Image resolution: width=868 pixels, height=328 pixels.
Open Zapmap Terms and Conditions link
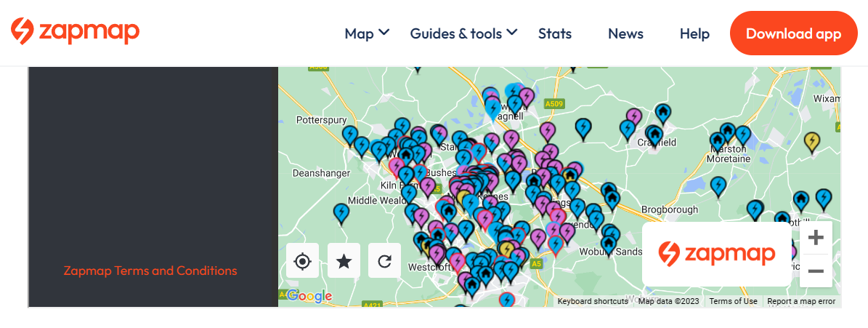150,271
